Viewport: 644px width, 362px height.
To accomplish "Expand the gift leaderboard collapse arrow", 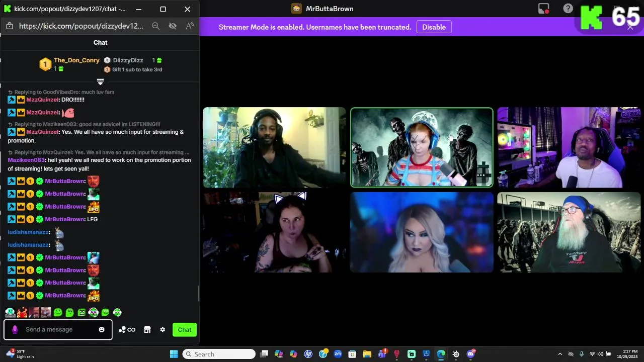I will 100,81.
